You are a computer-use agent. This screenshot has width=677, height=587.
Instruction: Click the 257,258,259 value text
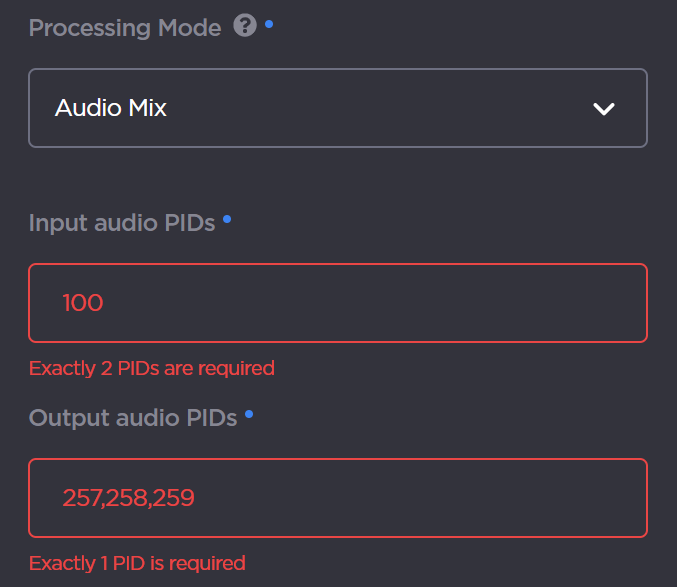click(128, 498)
